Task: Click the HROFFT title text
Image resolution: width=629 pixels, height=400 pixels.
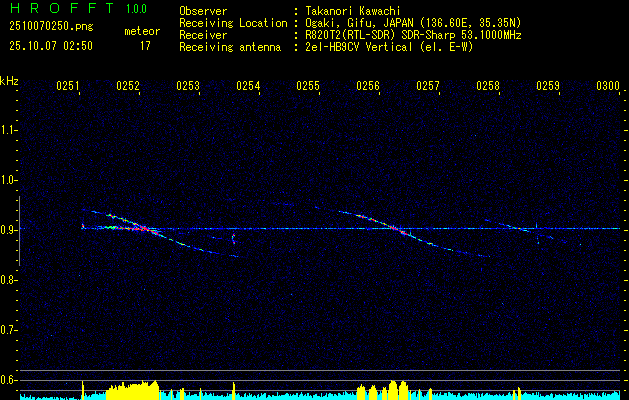Action: click(x=62, y=8)
